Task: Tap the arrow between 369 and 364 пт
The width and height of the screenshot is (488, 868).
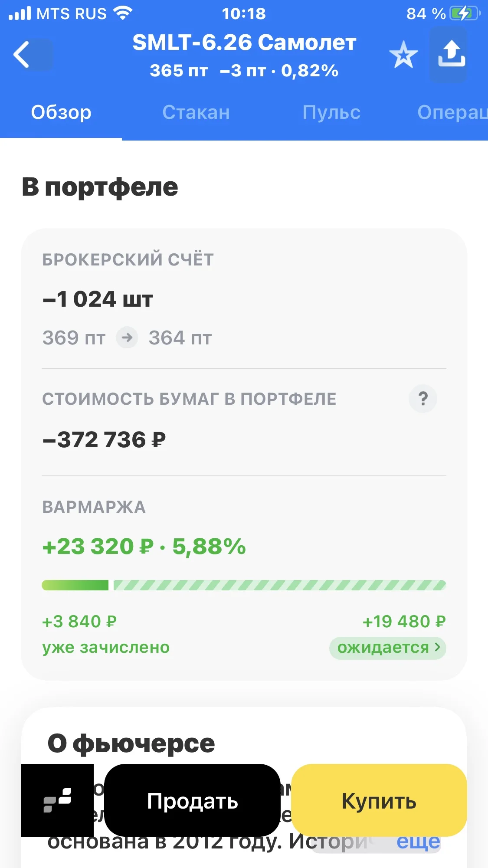Action: (x=127, y=337)
